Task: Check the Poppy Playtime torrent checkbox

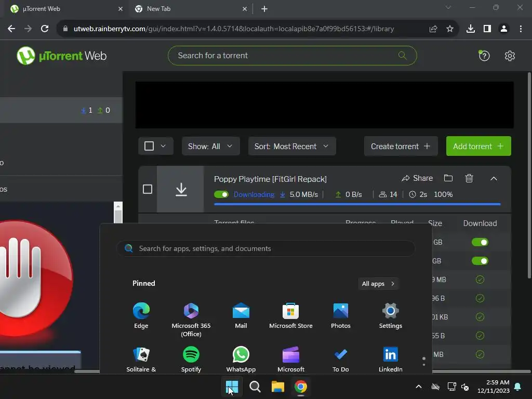Action: (148, 189)
